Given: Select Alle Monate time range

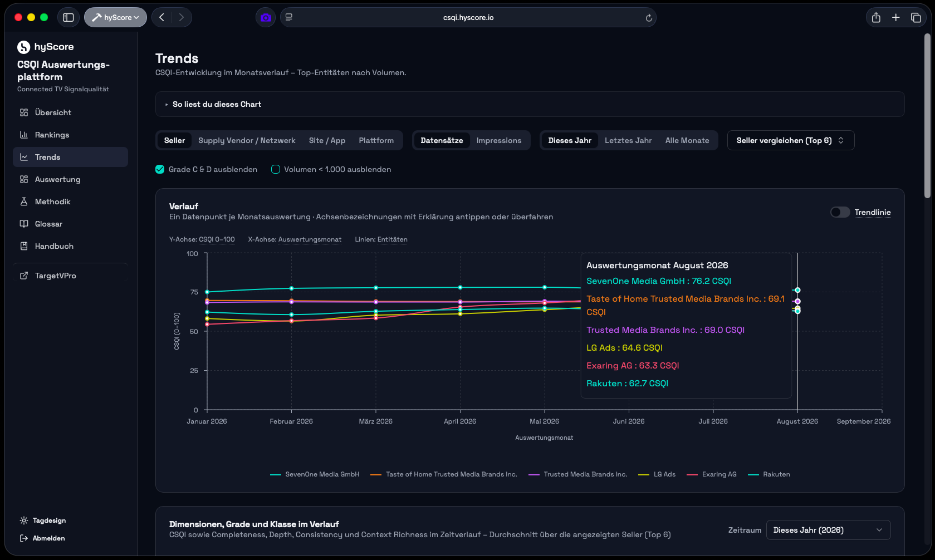Looking at the screenshot, I should point(687,140).
